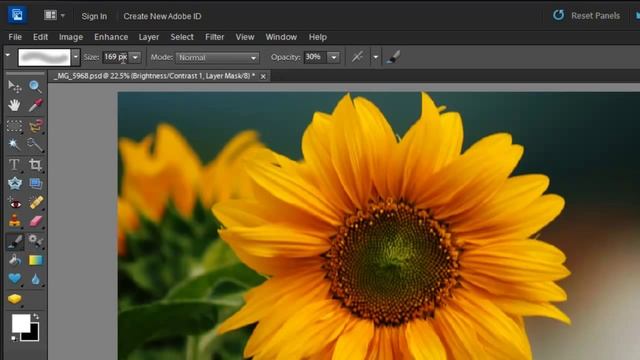Select the Crop tool

(x=35, y=164)
